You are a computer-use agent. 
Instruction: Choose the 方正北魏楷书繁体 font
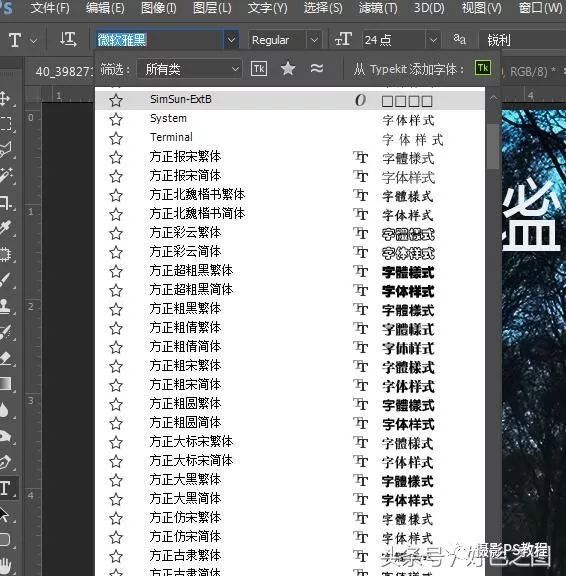[x=290, y=195]
